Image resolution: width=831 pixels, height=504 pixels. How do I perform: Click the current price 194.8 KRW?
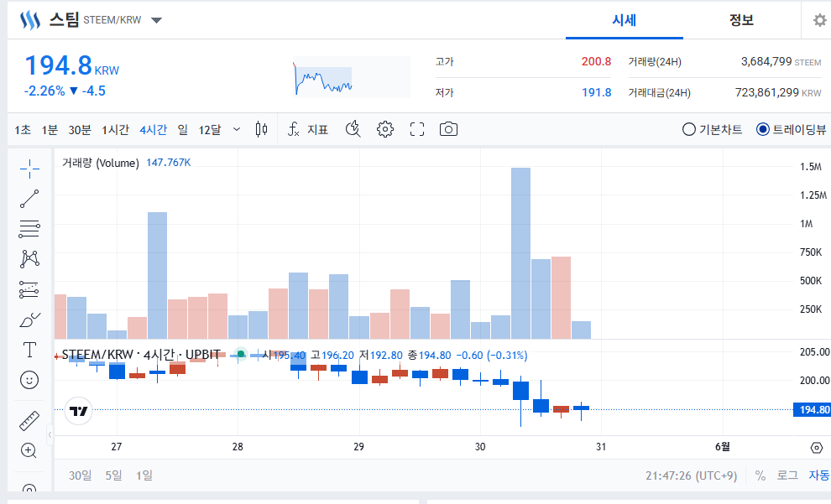(x=72, y=65)
